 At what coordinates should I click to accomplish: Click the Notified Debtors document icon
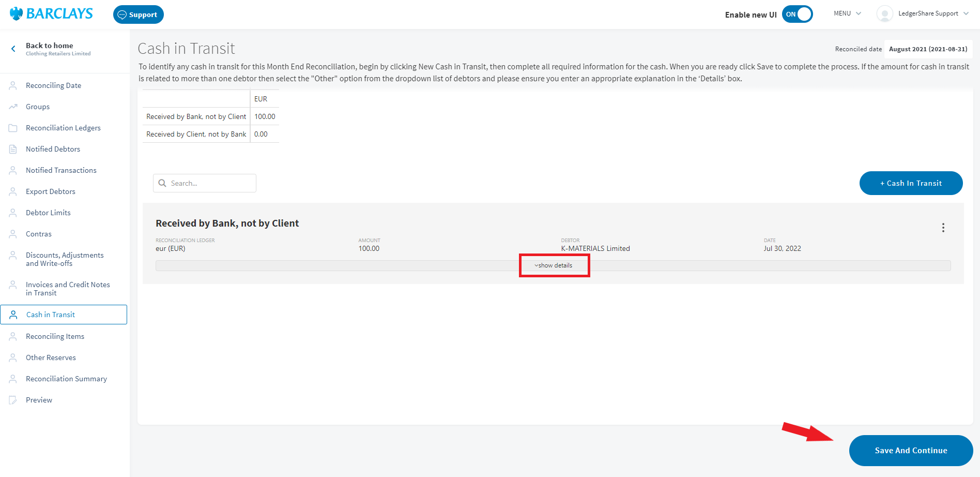pyautogui.click(x=13, y=149)
